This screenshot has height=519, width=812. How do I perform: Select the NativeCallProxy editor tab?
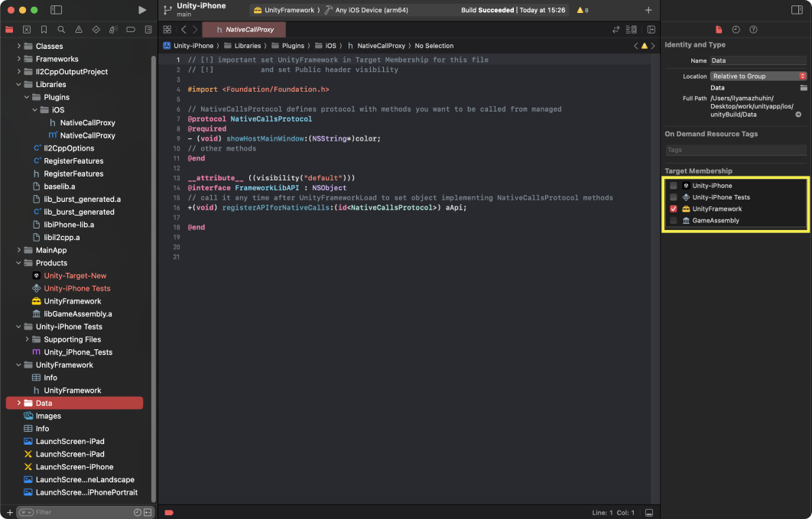(x=244, y=30)
